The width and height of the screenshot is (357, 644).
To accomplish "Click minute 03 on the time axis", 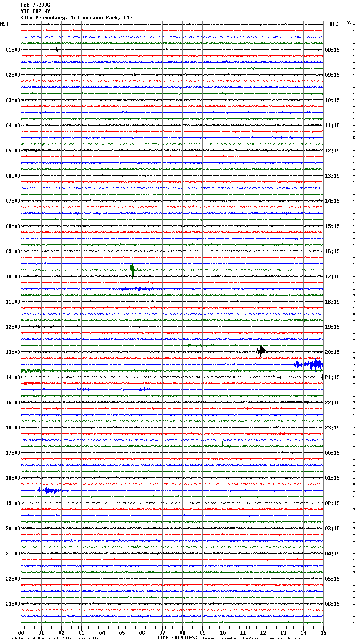I will 81,633.
